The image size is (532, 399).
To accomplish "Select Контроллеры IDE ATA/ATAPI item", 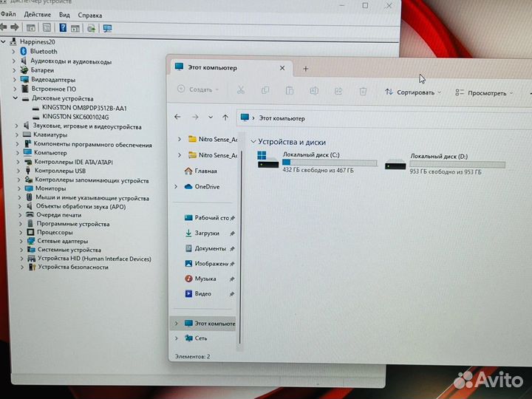I will click(x=74, y=162).
